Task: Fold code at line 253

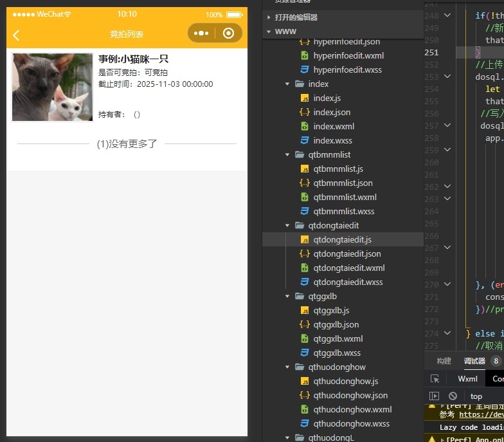Action: click(x=447, y=76)
